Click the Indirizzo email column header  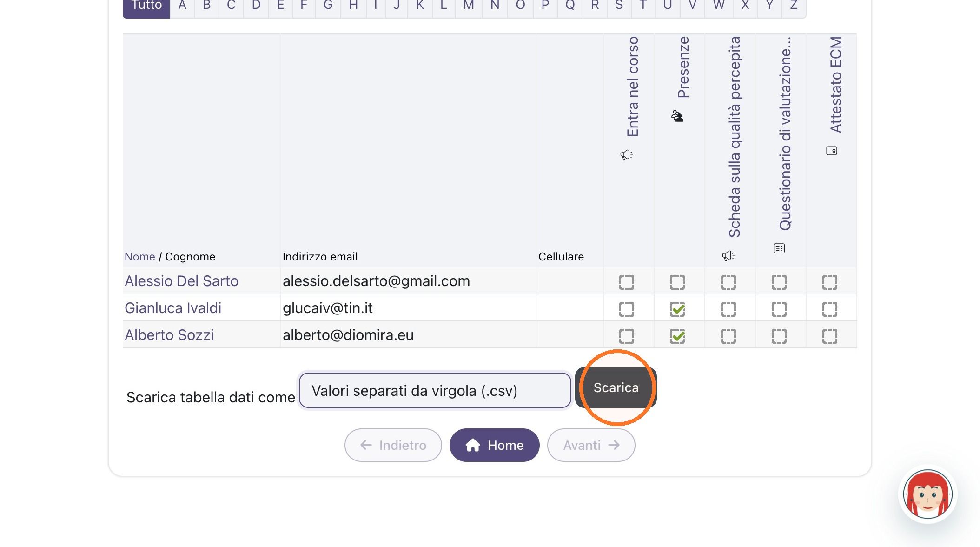click(x=320, y=257)
